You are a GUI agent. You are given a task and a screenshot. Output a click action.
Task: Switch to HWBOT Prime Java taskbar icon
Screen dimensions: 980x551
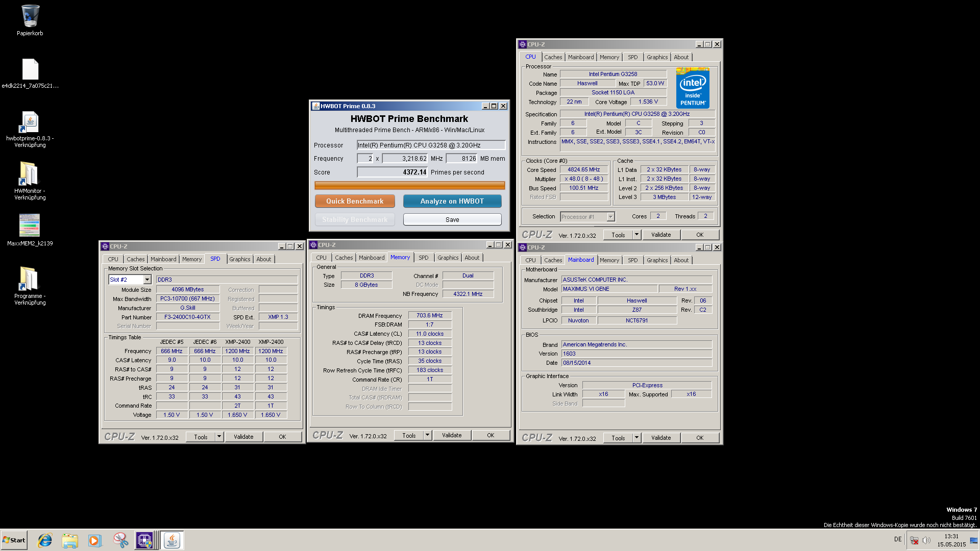[x=173, y=540]
